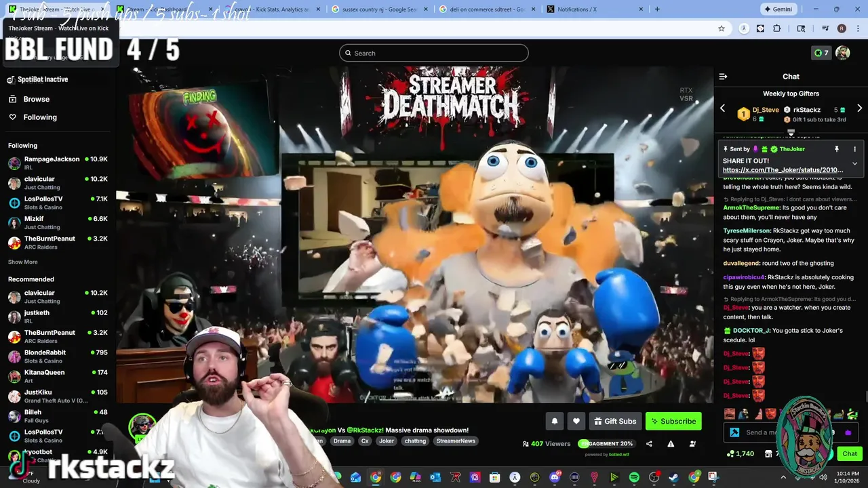Click the pin icon on pinned message
The image size is (868, 488).
tap(836, 149)
